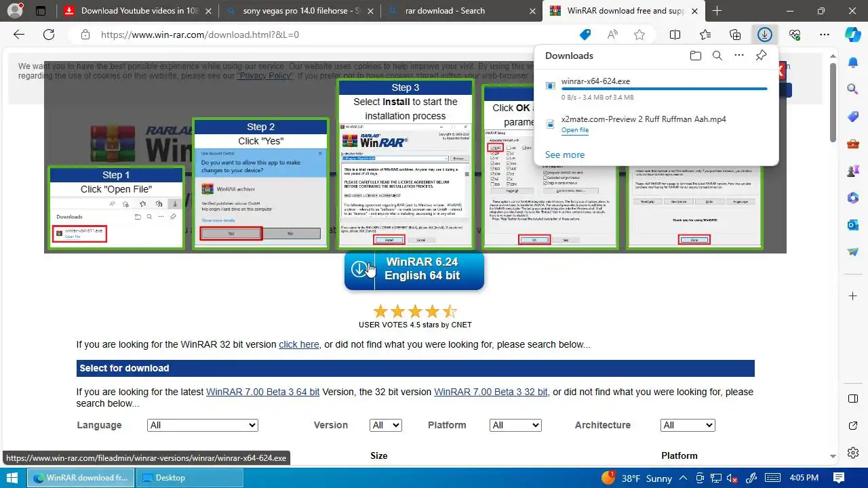Screen dimensions: 868x488
Task: Open WinRAR 7.00 Beta 3 32 bit link
Action: (491, 392)
